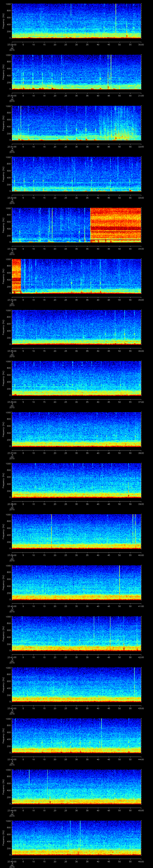This screenshot has height=868, width=153.
Task: Click the "23:32:00" start time label
Action: pyautogui.click(x=12, y=198)
